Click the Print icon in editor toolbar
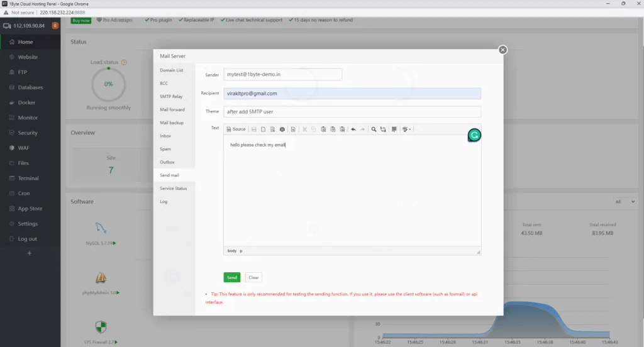The width and height of the screenshot is (644, 347). click(282, 129)
